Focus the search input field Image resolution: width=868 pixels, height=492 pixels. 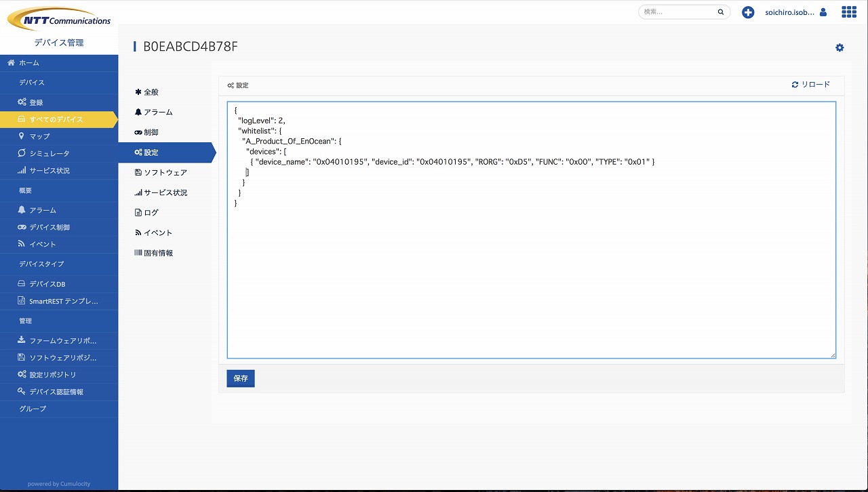pos(684,12)
